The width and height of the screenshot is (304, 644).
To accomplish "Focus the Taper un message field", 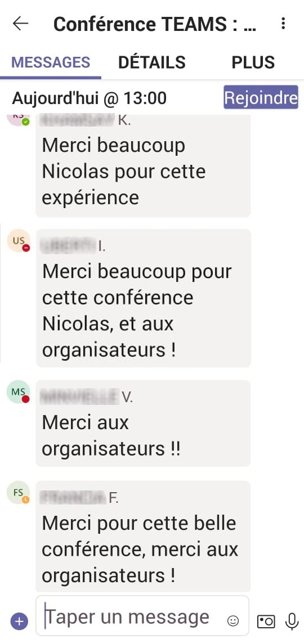I will pyautogui.click(x=142, y=616).
